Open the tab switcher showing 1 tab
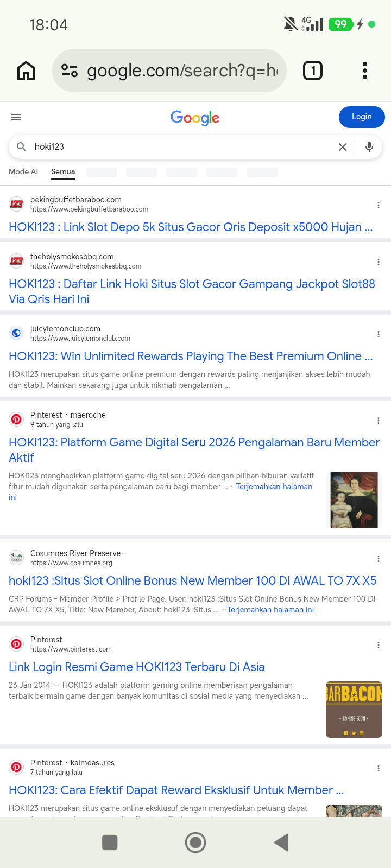Image resolution: width=391 pixels, height=868 pixels. pos(312,71)
